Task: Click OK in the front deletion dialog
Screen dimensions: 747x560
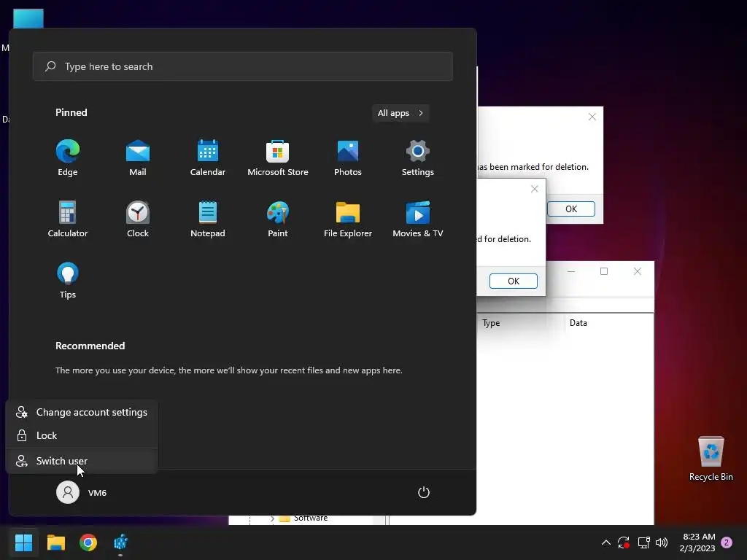Action: point(513,281)
